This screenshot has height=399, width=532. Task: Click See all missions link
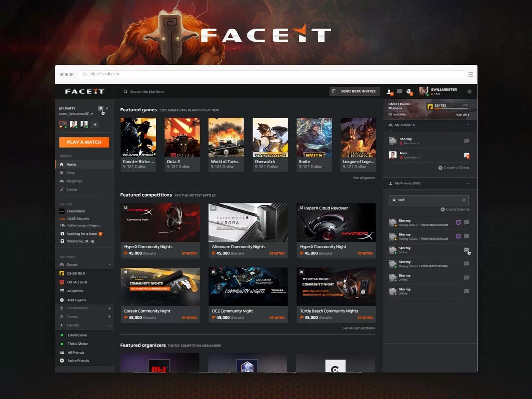[x=463, y=115]
